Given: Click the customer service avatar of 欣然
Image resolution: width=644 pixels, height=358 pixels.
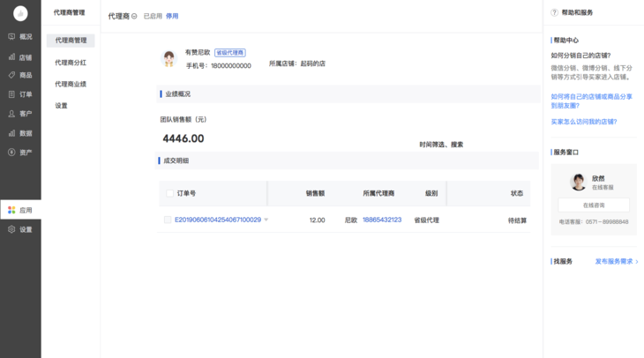Looking at the screenshot, I should pos(578,182).
